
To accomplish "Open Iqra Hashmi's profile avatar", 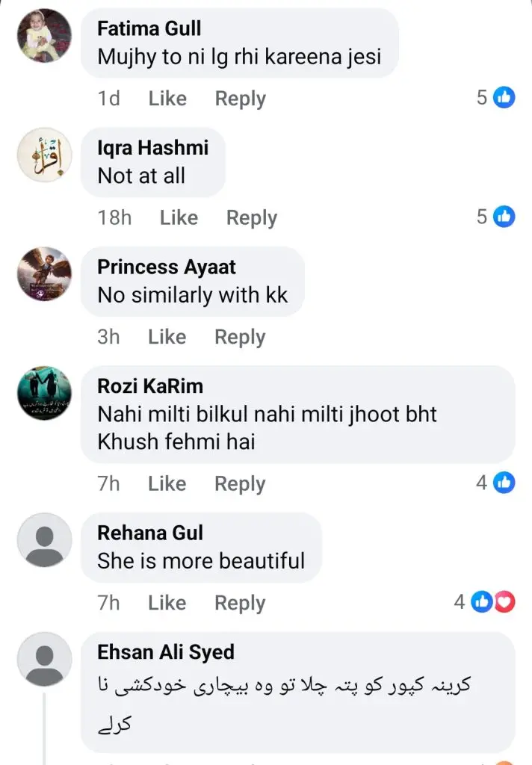I will [44, 155].
